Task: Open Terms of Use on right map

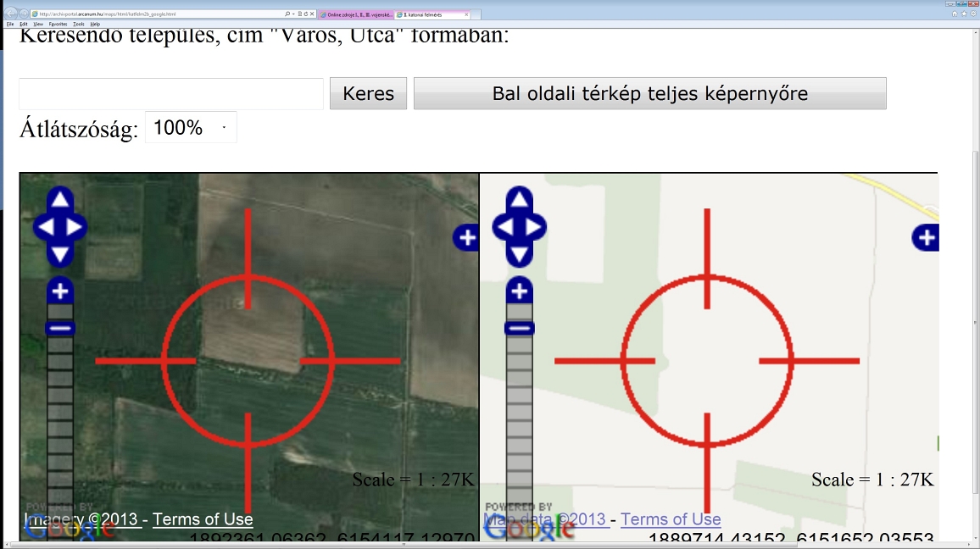Action: coord(671,519)
